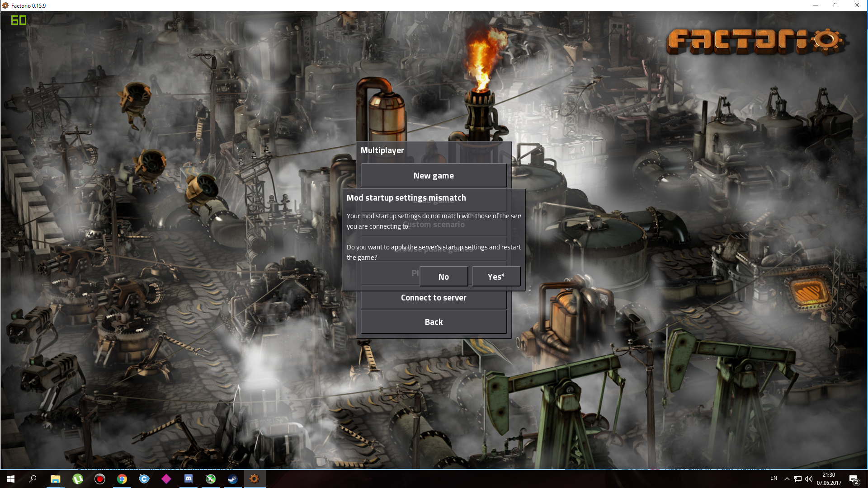Decline applying server settings with No
This screenshot has height=488, width=868.
pyautogui.click(x=443, y=277)
